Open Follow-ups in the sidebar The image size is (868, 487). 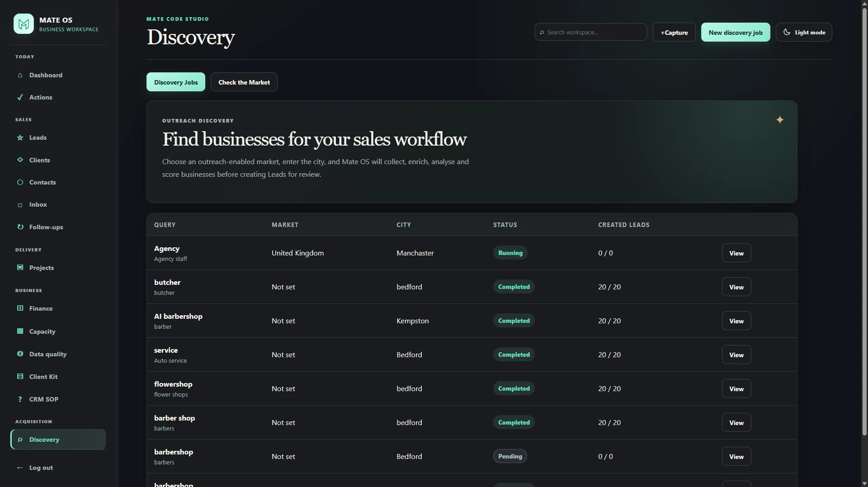(58, 227)
